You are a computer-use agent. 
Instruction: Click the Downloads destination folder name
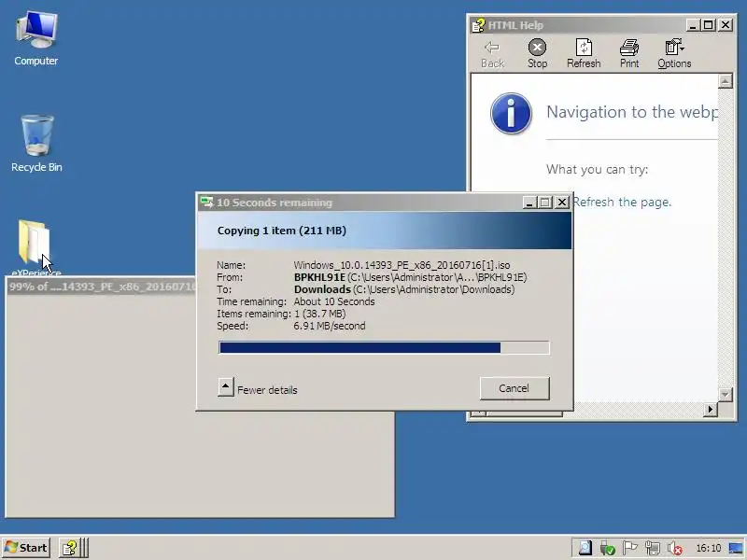click(322, 289)
